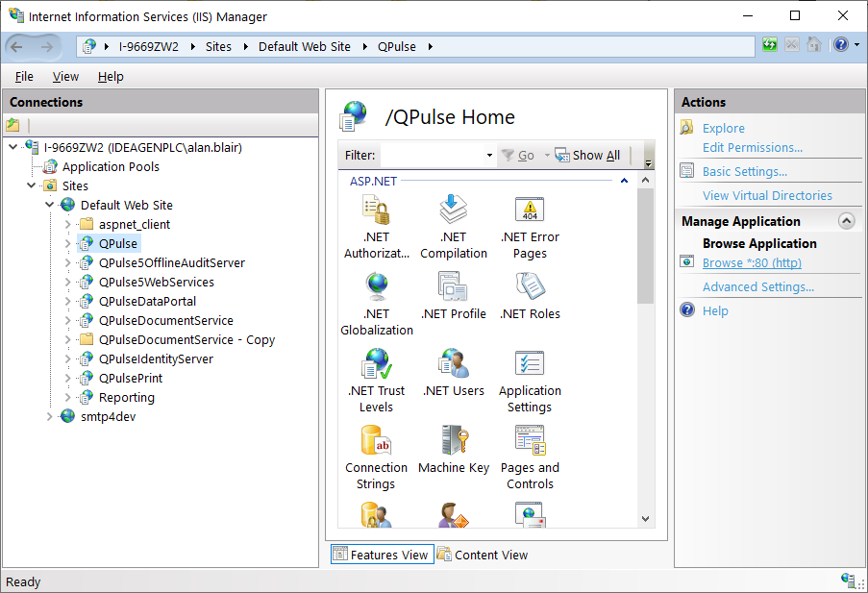
Task: Open .NET Error Pages feature
Action: click(530, 228)
